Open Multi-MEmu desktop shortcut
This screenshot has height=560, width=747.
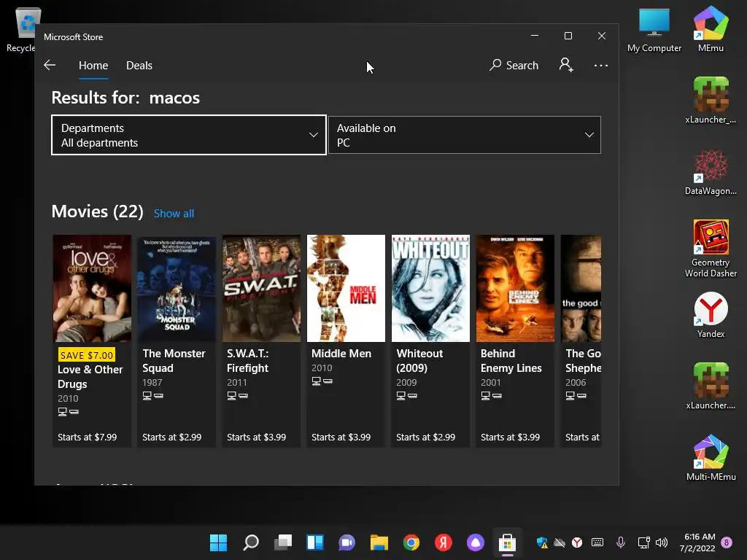(x=711, y=458)
